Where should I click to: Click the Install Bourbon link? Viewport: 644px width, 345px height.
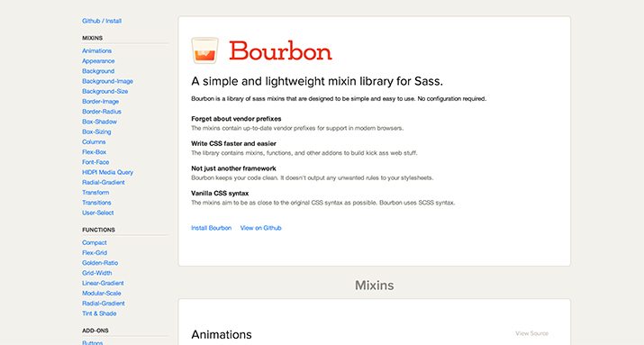point(211,228)
